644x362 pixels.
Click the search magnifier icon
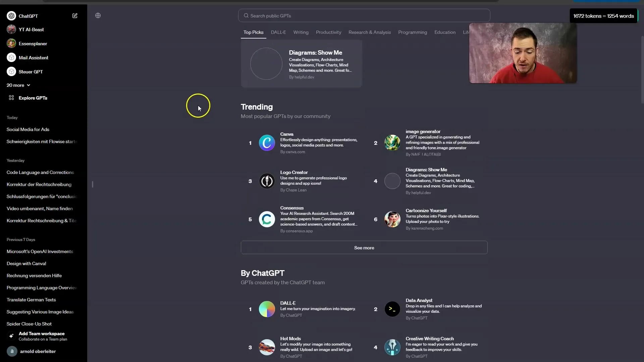246,16
